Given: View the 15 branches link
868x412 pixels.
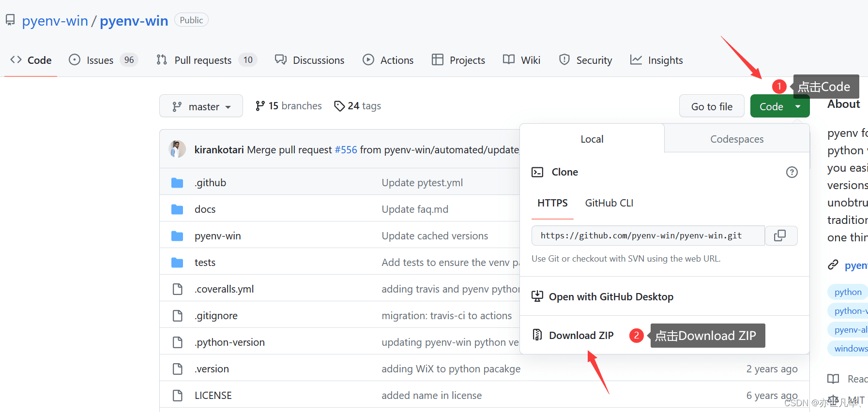Looking at the screenshot, I should 289,106.
